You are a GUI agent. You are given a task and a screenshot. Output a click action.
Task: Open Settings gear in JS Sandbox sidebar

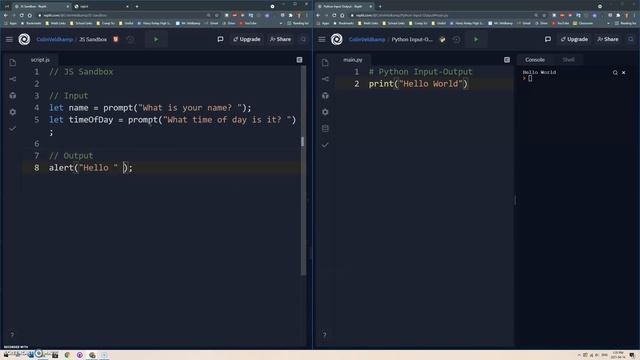click(x=13, y=112)
